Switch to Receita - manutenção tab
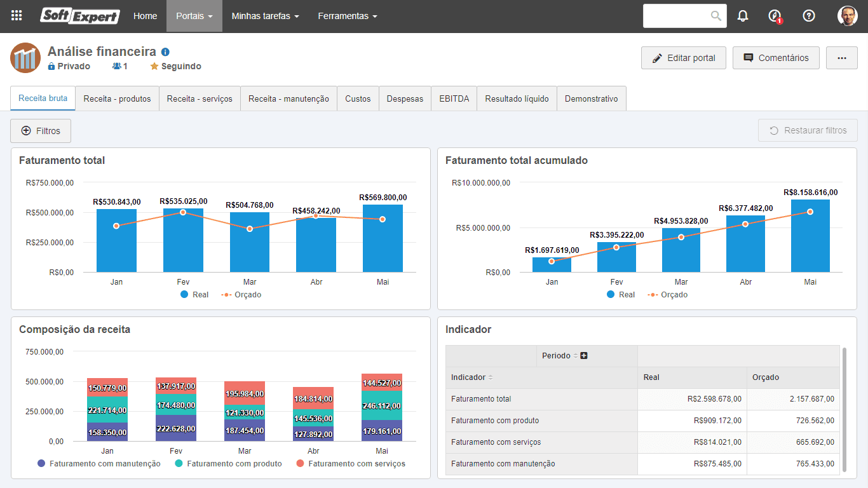 tap(288, 98)
